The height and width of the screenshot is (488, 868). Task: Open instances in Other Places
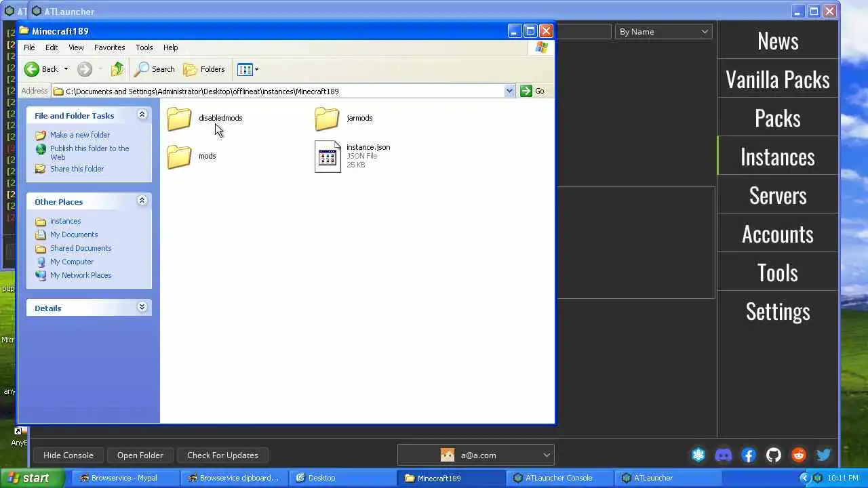65,221
